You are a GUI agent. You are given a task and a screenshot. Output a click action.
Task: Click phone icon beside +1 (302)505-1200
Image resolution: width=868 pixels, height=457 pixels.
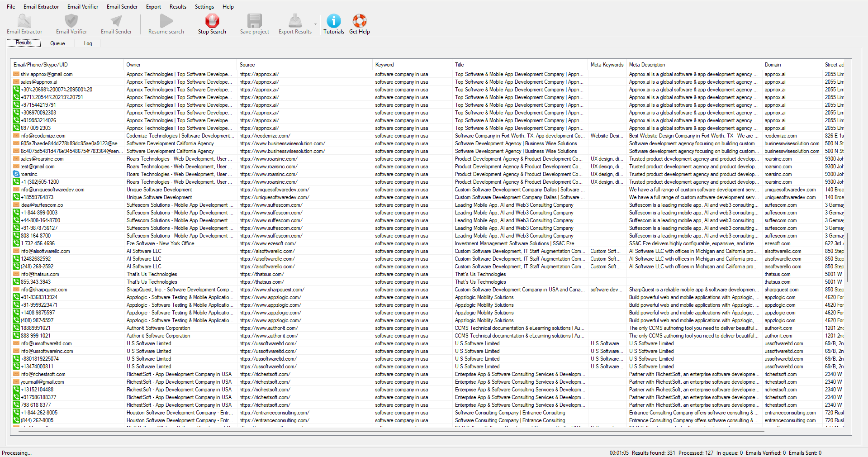(16, 182)
